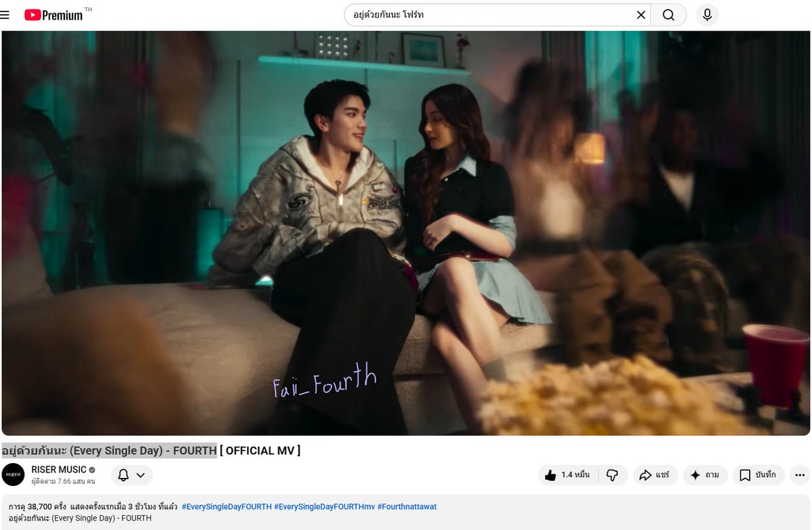This screenshot has width=812, height=530.
Task: Open the hamburger guide menu
Action: tap(5, 15)
